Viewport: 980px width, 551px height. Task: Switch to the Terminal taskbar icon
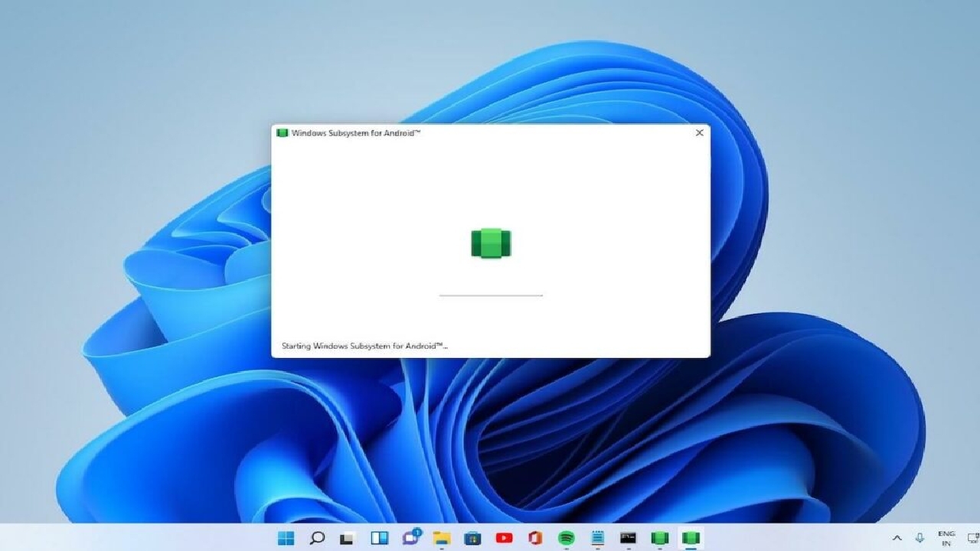click(628, 538)
